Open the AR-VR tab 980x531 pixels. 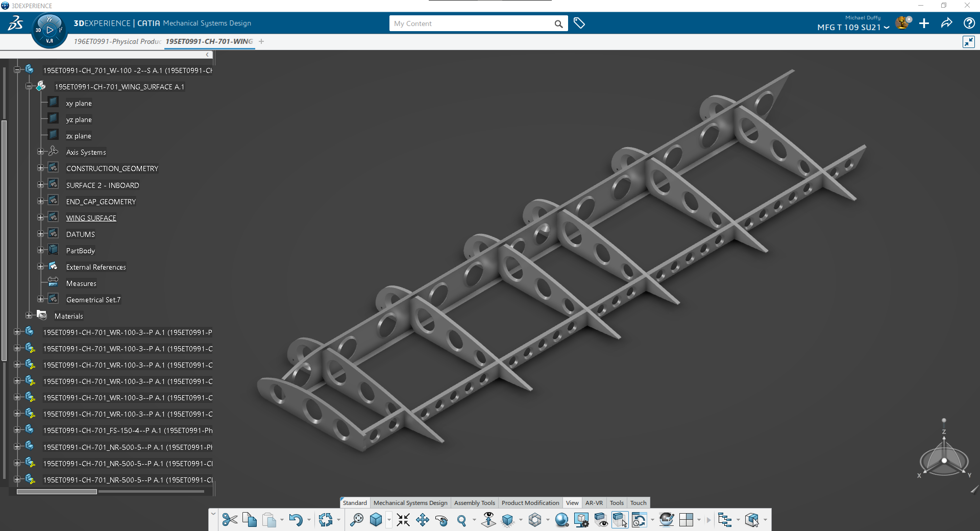pos(594,503)
